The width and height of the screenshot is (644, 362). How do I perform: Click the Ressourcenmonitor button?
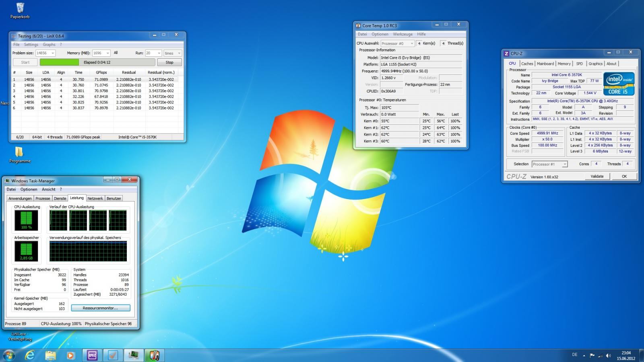[x=101, y=308]
